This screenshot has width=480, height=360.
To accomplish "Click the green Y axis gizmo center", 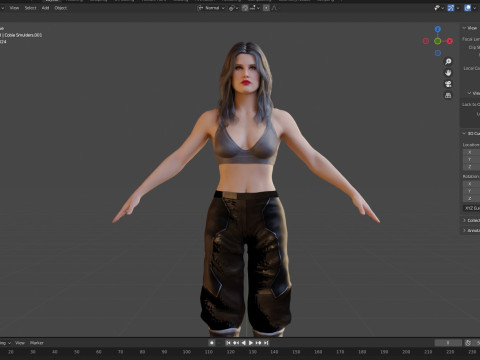I will (x=438, y=41).
